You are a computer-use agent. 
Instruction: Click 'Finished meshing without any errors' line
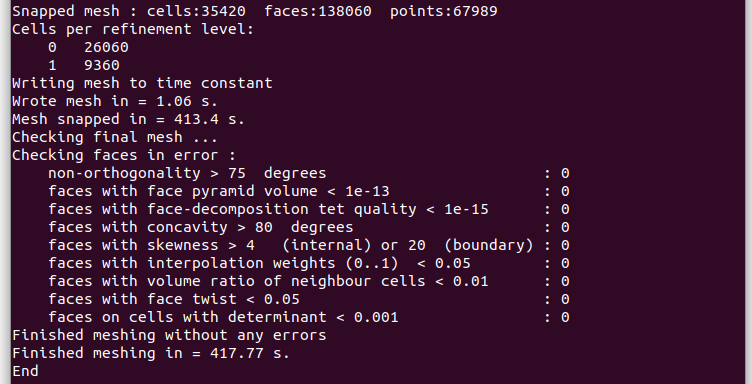pyautogui.click(x=169, y=335)
